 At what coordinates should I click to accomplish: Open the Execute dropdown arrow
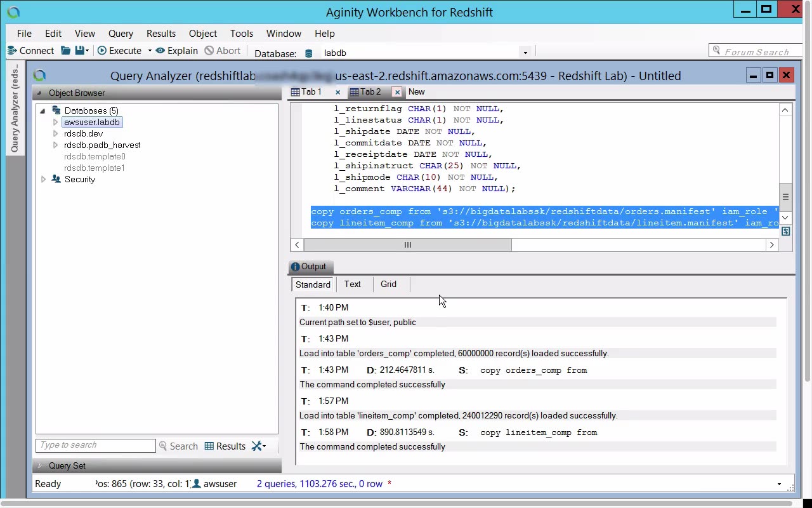(x=150, y=51)
